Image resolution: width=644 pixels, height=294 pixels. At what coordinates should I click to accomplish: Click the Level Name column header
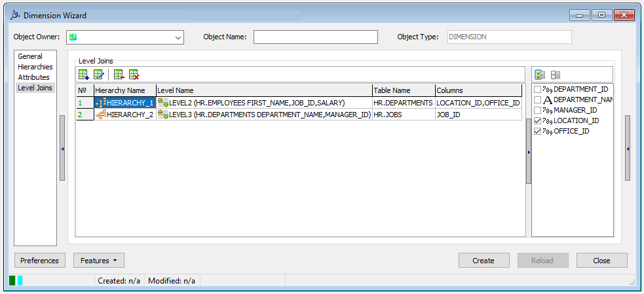tap(264, 90)
